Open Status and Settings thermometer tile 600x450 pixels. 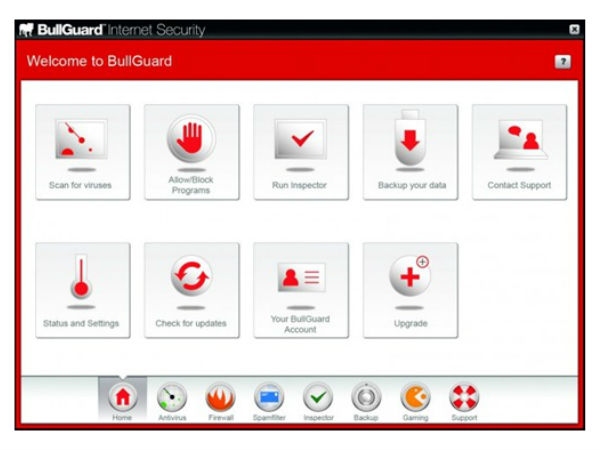pos(83,290)
